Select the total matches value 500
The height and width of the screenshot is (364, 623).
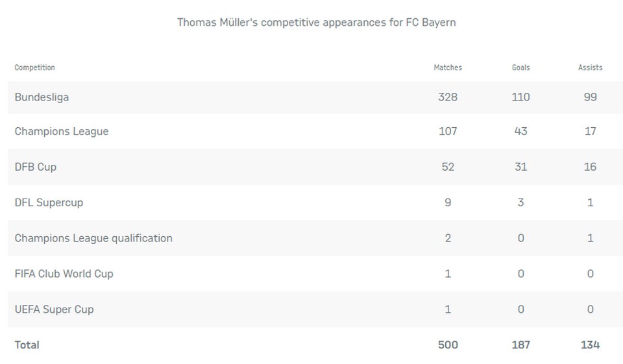(x=448, y=345)
